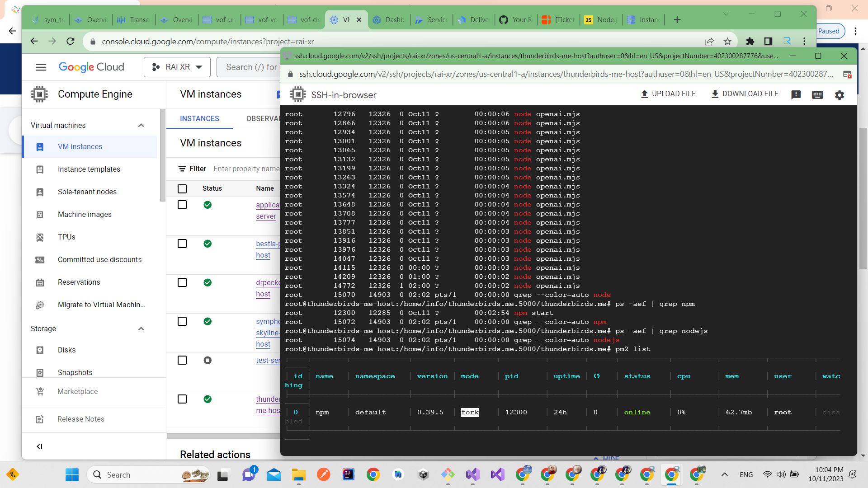Open the RAI XR project selector dropdown
The image size is (868, 488).
pos(177,66)
